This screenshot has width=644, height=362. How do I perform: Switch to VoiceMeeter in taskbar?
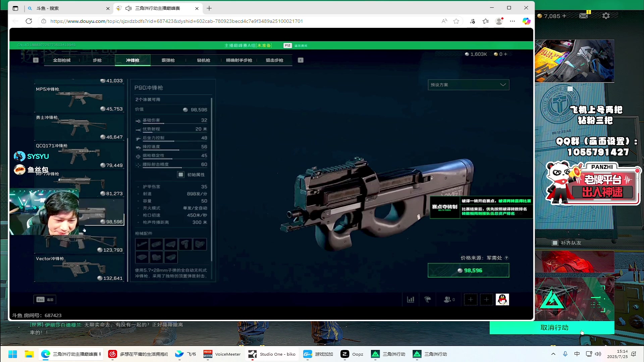[222, 354]
